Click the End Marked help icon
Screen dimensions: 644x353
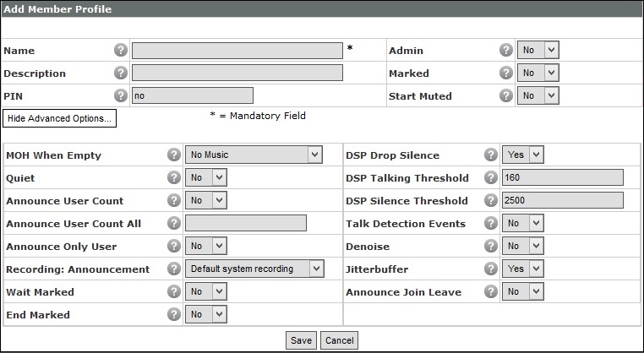coord(174,314)
